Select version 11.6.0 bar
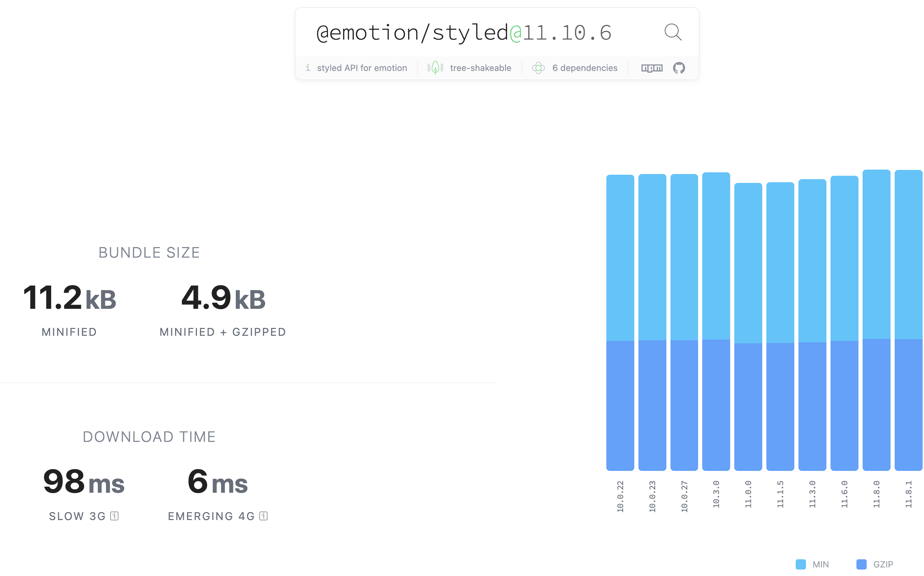924x576 pixels. [x=844, y=323]
